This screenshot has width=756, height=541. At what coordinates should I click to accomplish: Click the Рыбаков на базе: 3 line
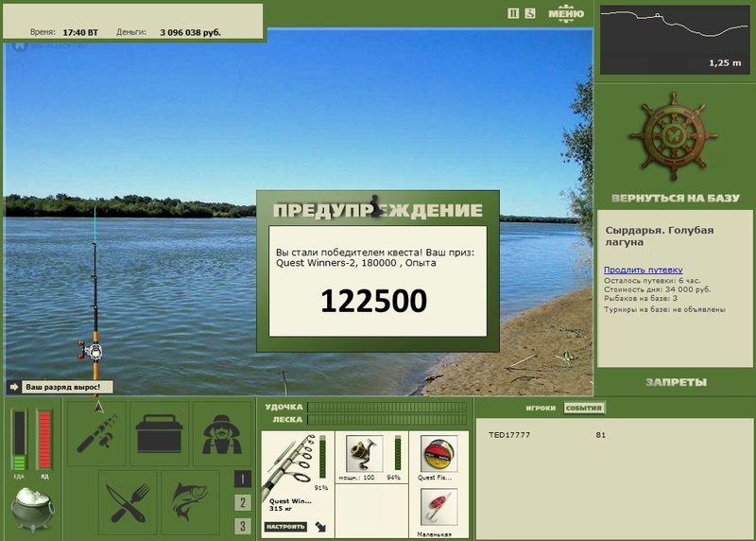click(641, 299)
